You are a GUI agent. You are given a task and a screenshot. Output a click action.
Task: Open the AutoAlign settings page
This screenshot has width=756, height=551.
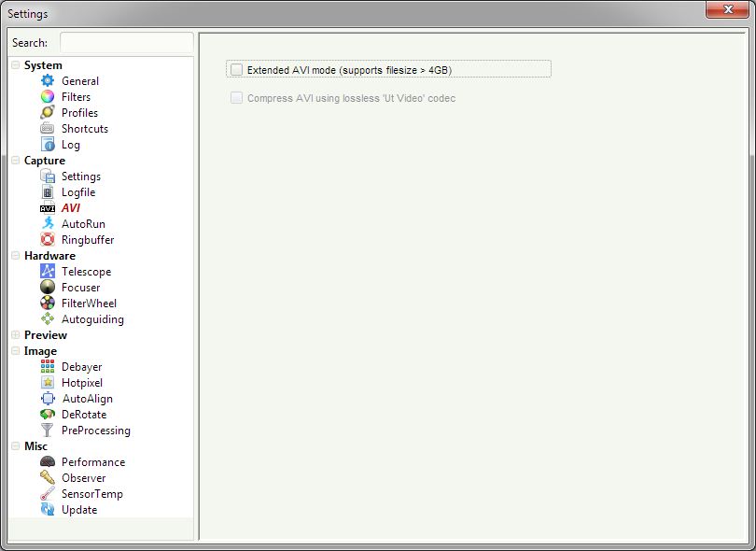pyautogui.click(x=88, y=399)
